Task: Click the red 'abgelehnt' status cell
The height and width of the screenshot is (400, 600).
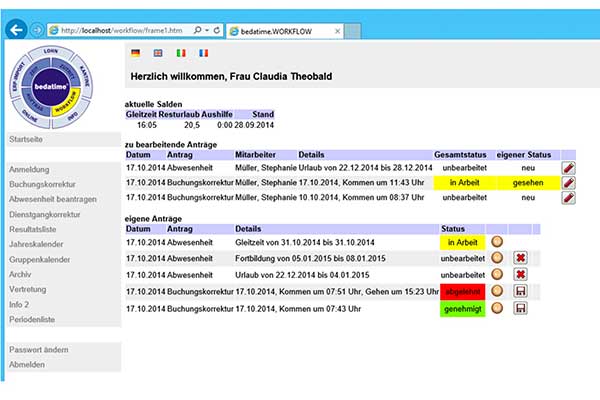Action: (x=461, y=291)
